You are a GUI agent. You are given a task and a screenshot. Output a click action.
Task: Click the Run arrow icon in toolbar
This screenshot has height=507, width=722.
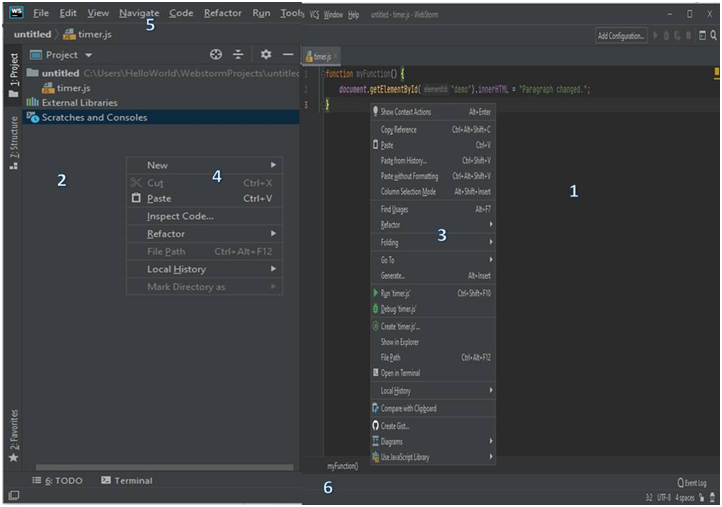(656, 35)
